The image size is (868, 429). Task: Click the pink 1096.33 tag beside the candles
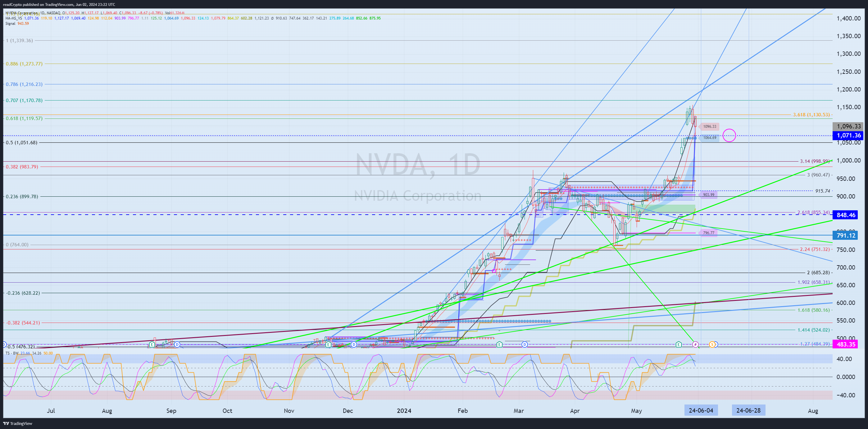[709, 127]
